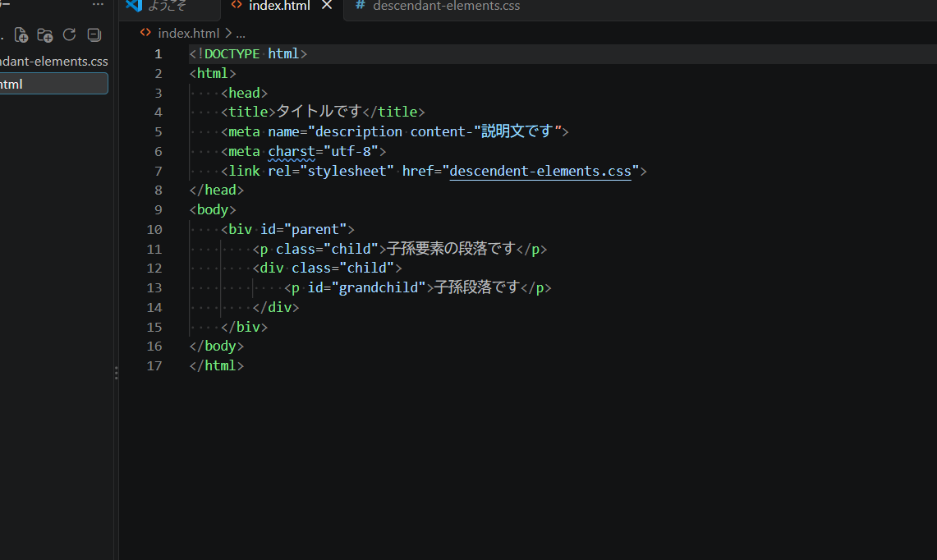937x560 pixels.
Task: Collapse all folders in explorer
Action: tap(94, 34)
